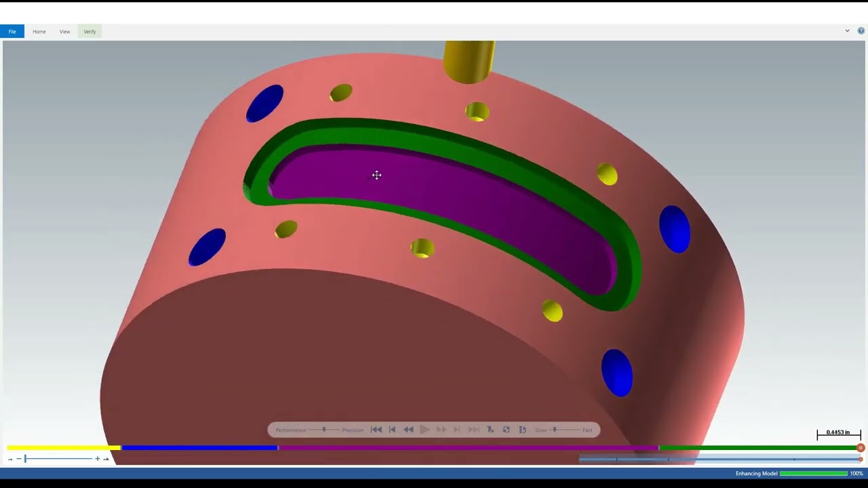
Task: Play the simulation backward
Action: pos(408,430)
